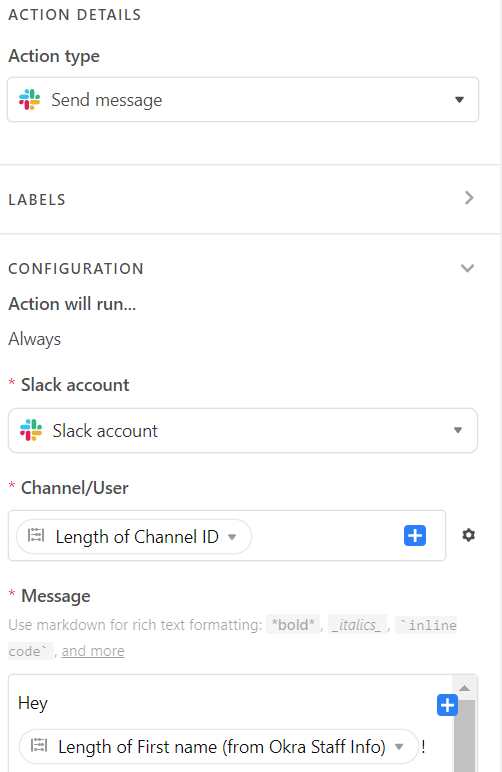Open the Length of First name token dropdown

pyautogui.click(x=399, y=747)
